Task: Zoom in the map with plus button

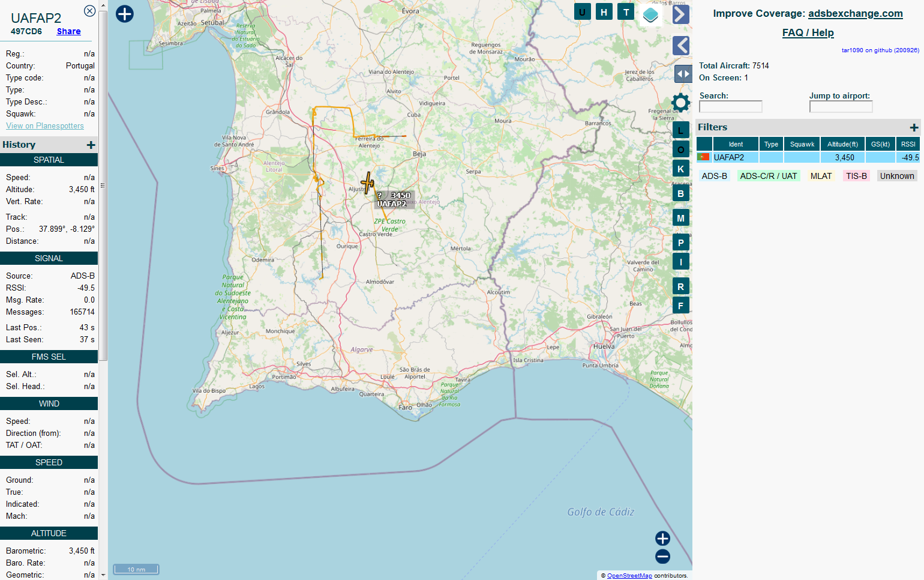Action: coord(662,539)
